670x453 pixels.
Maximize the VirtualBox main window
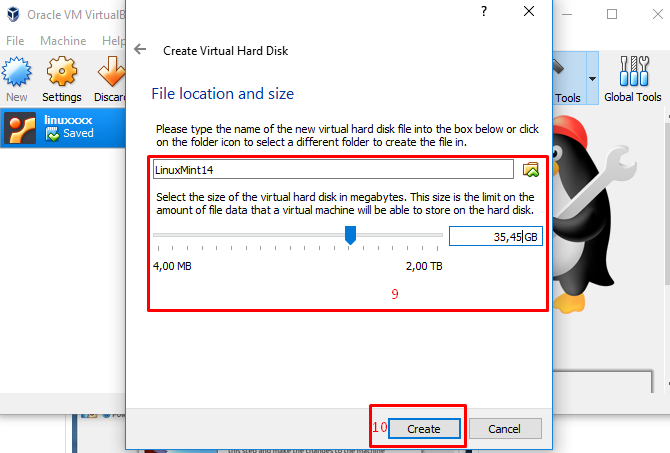pyautogui.click(x=612, y=14)
